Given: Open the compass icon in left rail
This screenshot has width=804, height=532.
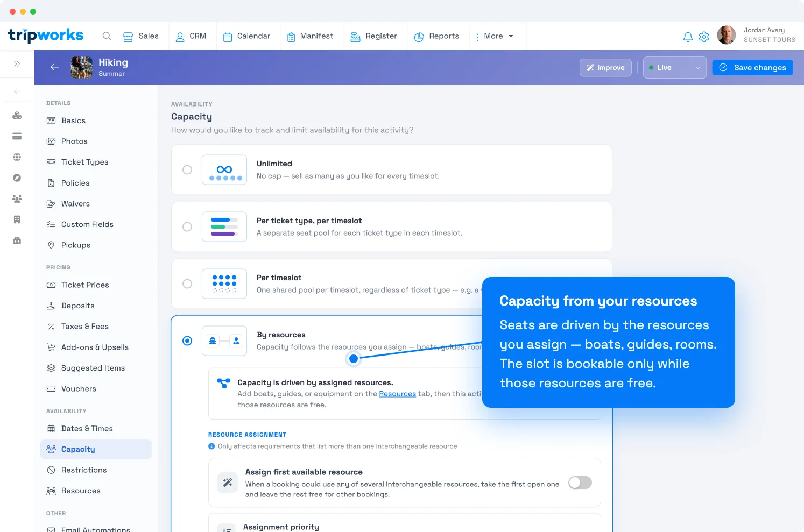Looking at the screenshot, I should [x=17, y=178].
